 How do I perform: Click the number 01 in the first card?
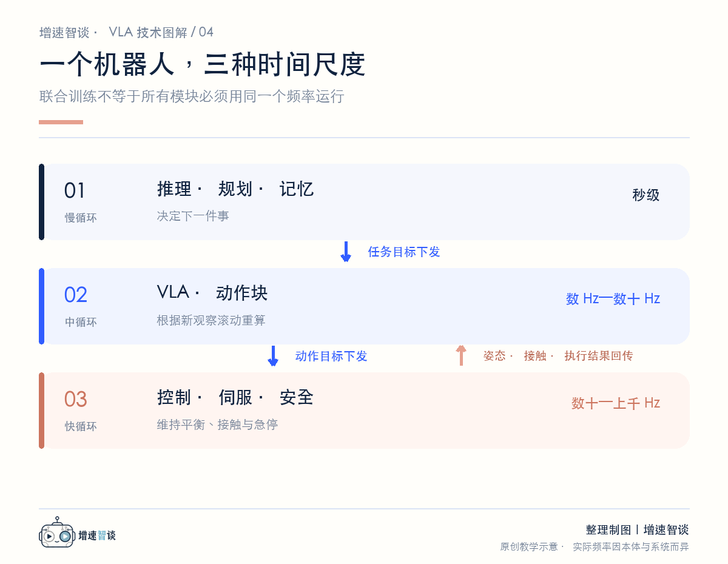tap(75, 191)
